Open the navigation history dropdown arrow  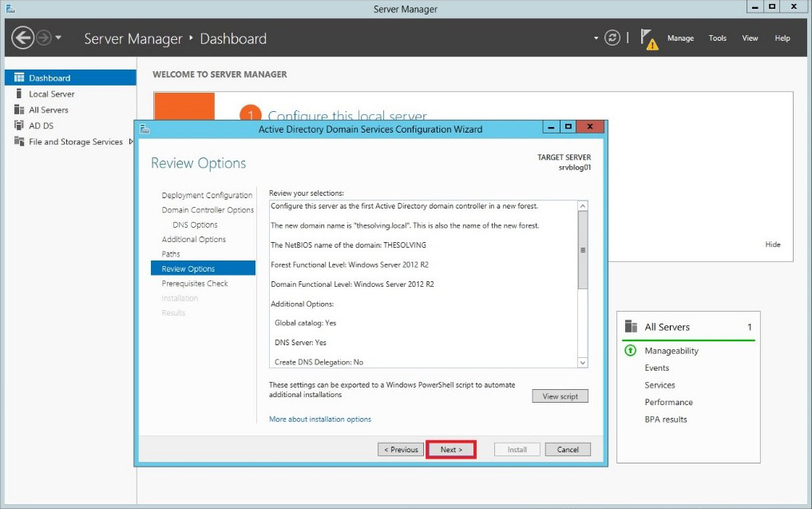point(58,38)
